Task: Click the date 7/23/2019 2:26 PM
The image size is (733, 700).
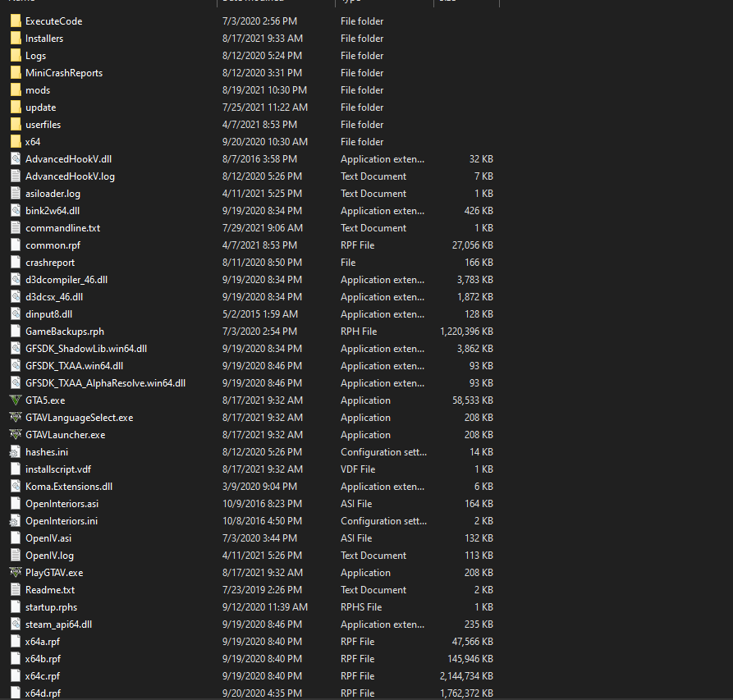Action: tap(262, 590)
